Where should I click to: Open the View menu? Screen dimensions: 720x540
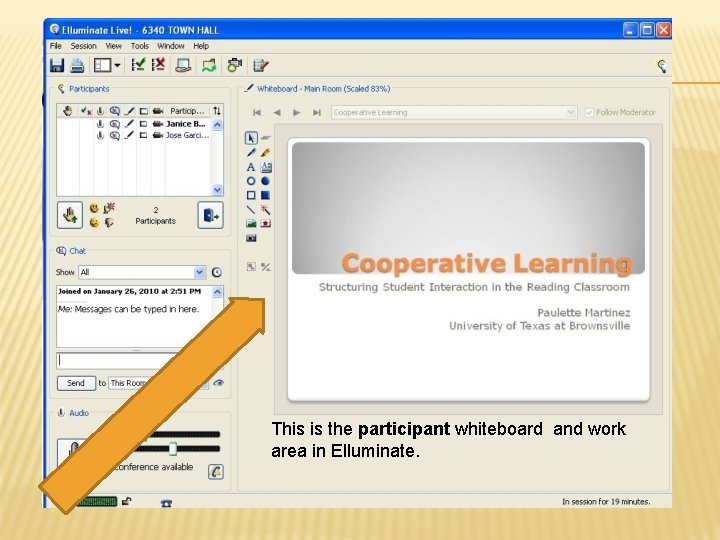point(113,46)
